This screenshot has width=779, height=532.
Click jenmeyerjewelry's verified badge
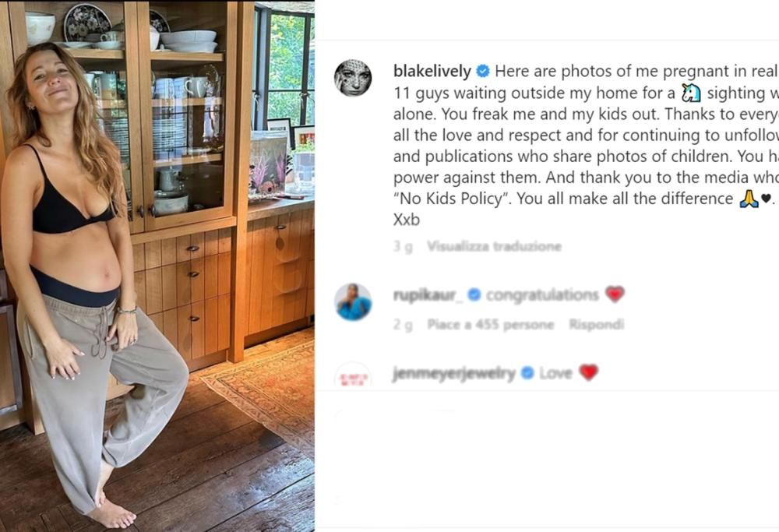(x=527, y=372)
